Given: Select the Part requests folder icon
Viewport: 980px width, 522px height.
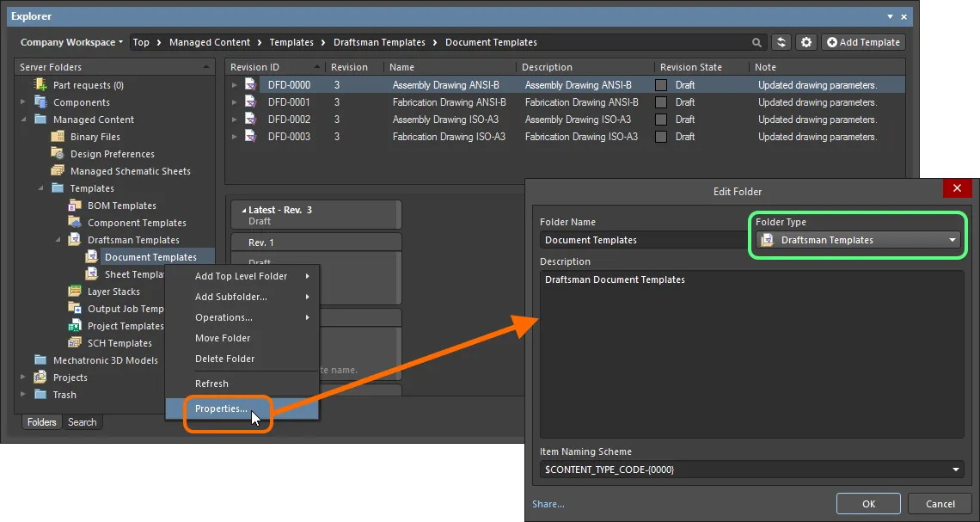Looking at the screenshot, I should pos(40,85).
